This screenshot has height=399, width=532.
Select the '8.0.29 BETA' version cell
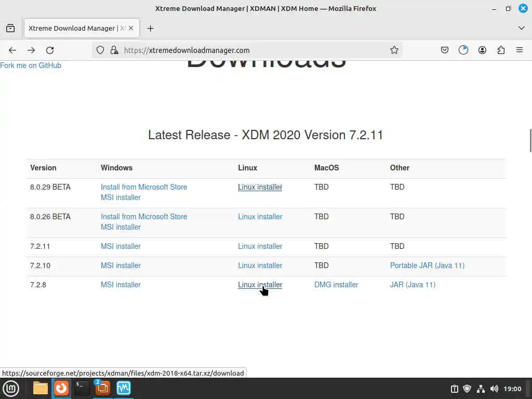coord(50,187)
